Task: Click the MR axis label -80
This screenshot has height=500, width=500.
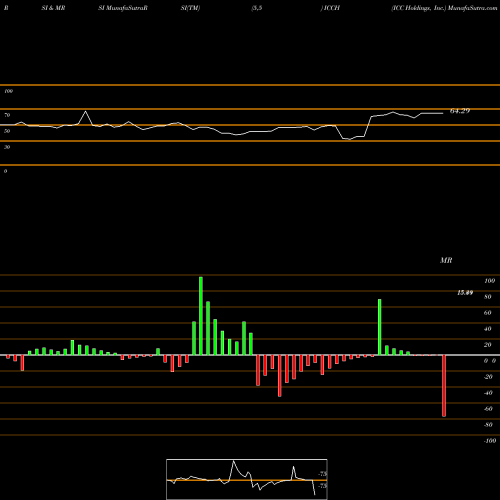Action: 488,425
